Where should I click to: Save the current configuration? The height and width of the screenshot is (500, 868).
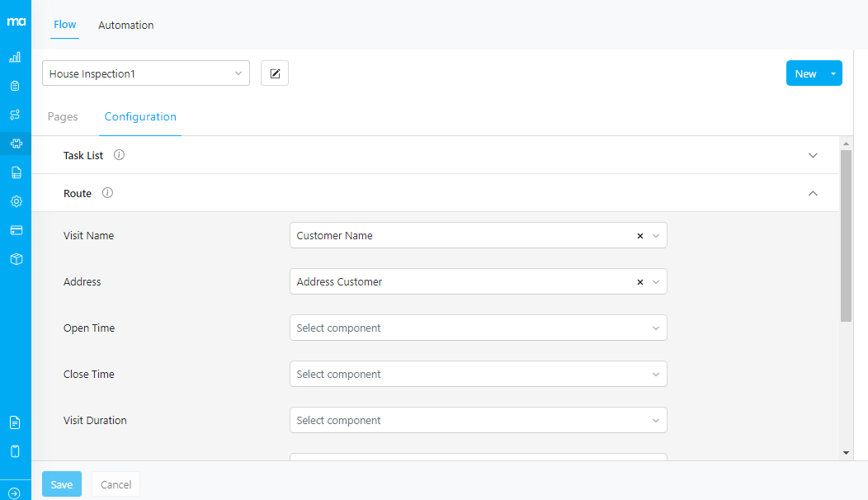[61, 484]
